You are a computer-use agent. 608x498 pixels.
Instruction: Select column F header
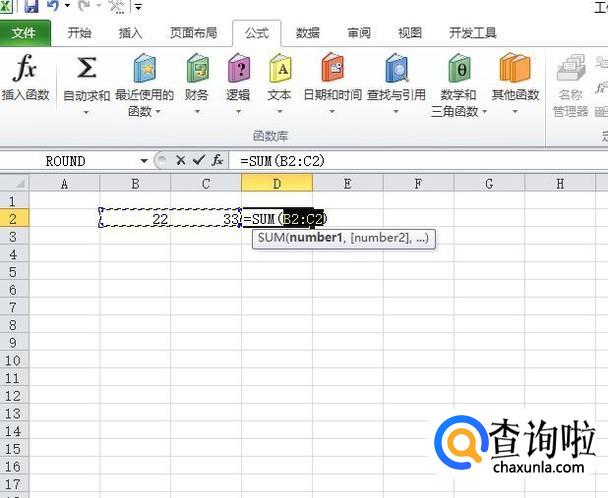click(418, 183)
